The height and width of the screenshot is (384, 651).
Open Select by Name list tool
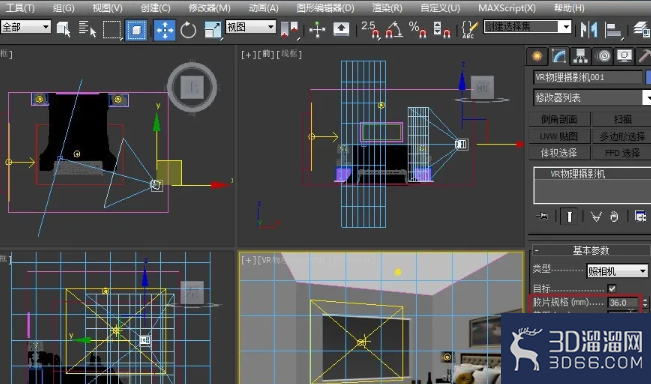[x=87, y=30]
